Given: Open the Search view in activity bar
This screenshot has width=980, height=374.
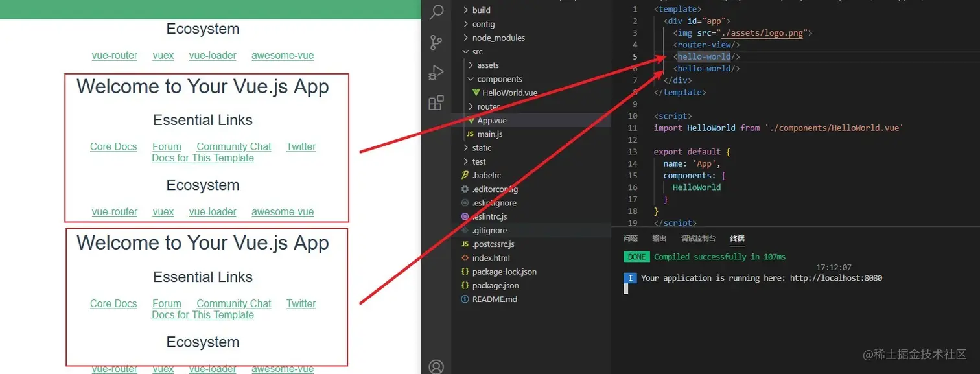Looking at the screenshot, I should [x=437, y=12].
